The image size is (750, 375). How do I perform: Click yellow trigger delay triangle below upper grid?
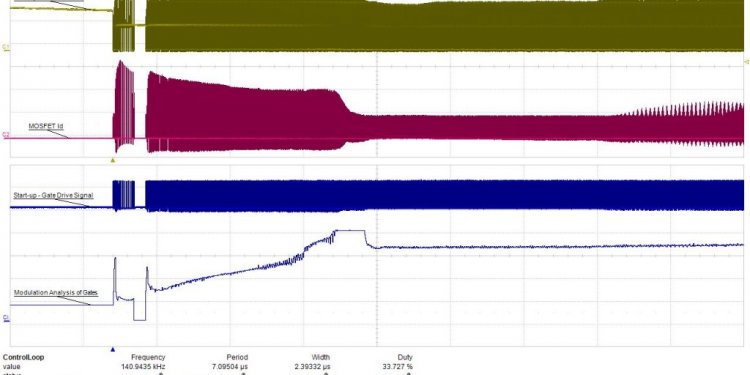[113, 161]
